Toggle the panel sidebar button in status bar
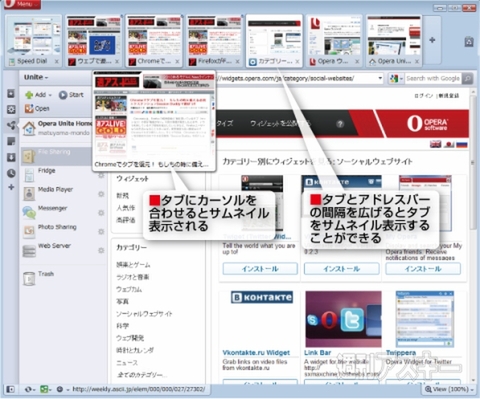This screenshot has height=399, width=480. [10, 389]
